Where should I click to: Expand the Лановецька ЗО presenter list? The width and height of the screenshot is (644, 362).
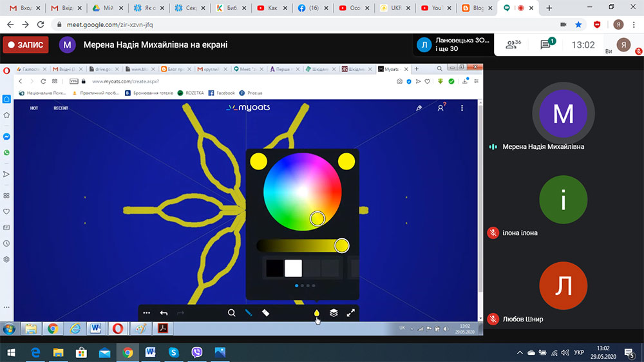(454, 44)
